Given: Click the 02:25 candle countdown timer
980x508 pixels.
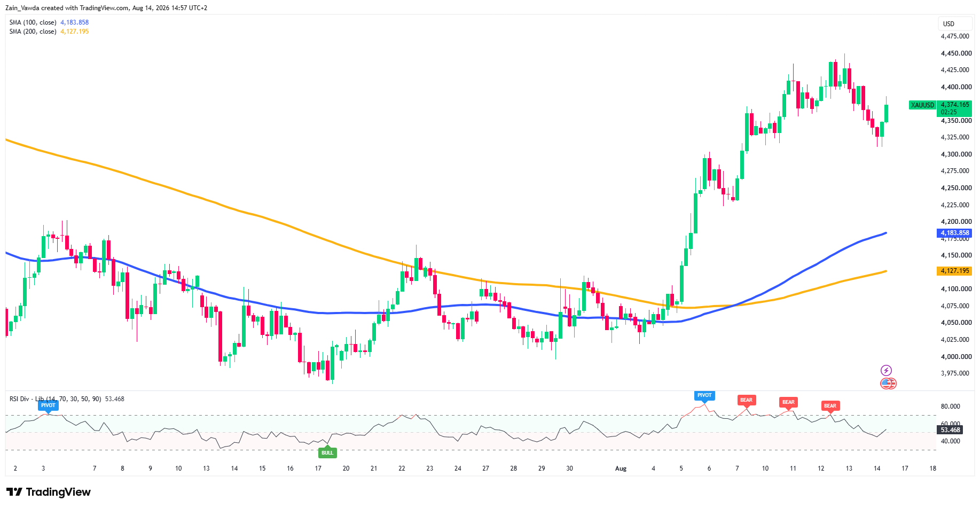Looking at the screenshot, I should pyautogui.click(x=948, y=112).
